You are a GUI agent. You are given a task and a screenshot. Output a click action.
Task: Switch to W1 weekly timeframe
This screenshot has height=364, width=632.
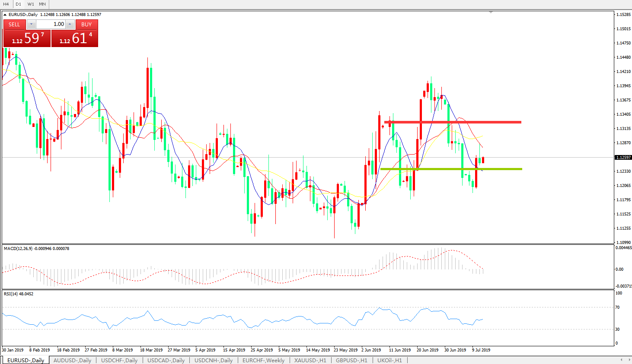(31, 4)
